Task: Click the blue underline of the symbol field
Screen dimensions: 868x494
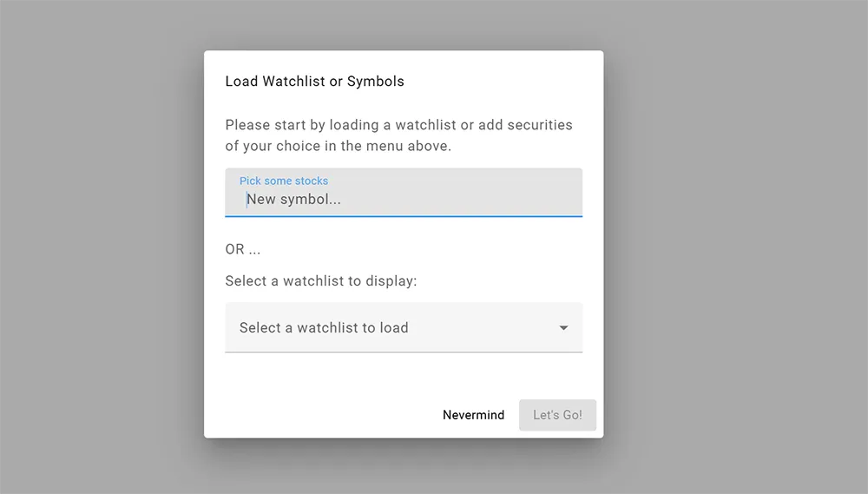Action: click(x=404, y=216)
